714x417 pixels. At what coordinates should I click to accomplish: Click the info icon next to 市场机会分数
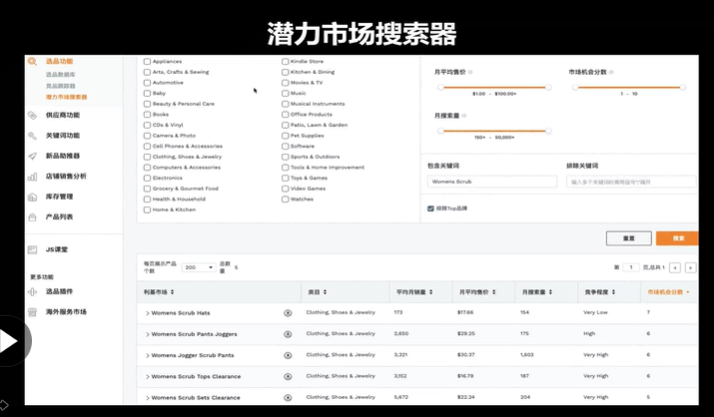coord(611,72)
